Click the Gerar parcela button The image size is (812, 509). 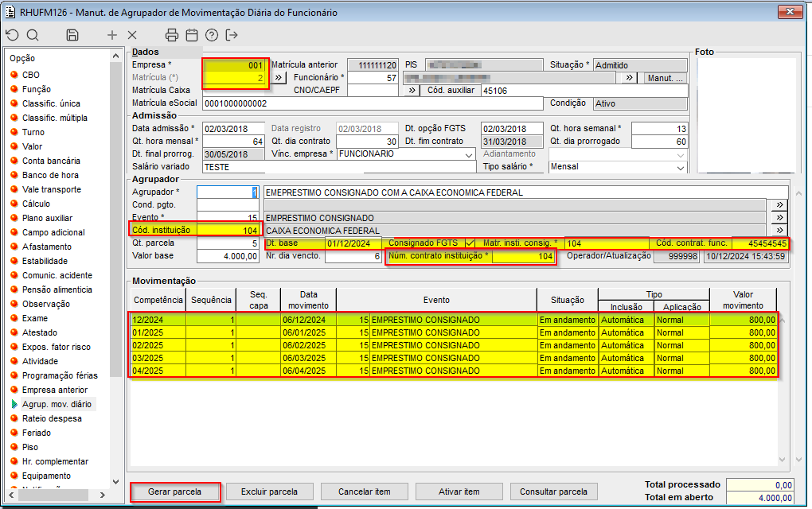coord(174,492)
